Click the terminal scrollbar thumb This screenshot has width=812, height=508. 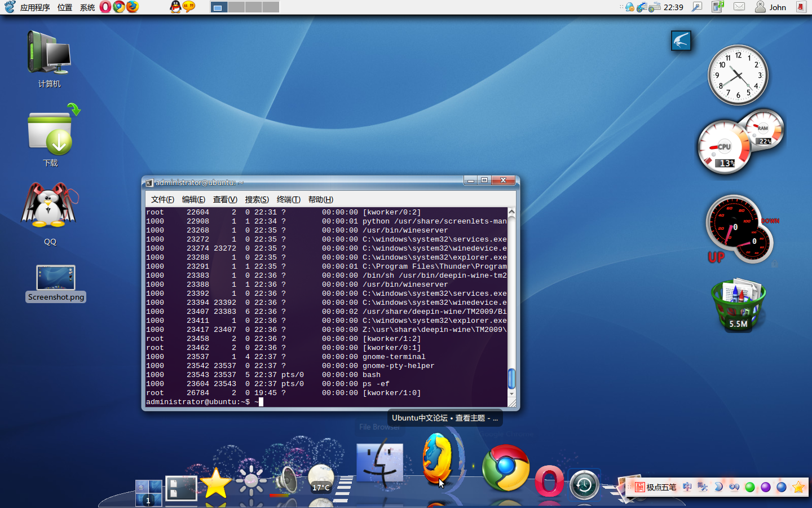click(x=511, y=379)
